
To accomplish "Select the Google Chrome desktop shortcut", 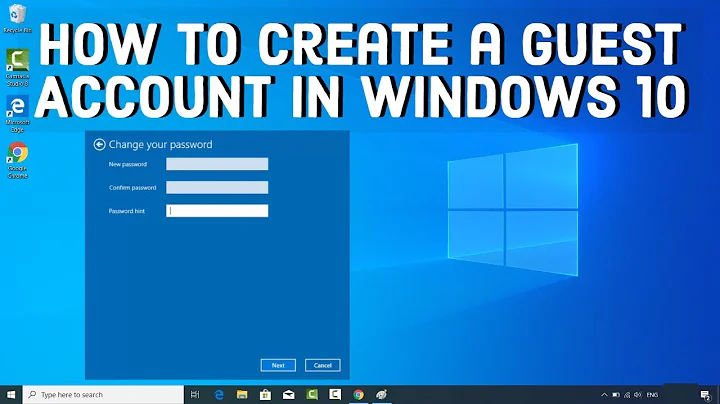I will (x=17, y=160).
